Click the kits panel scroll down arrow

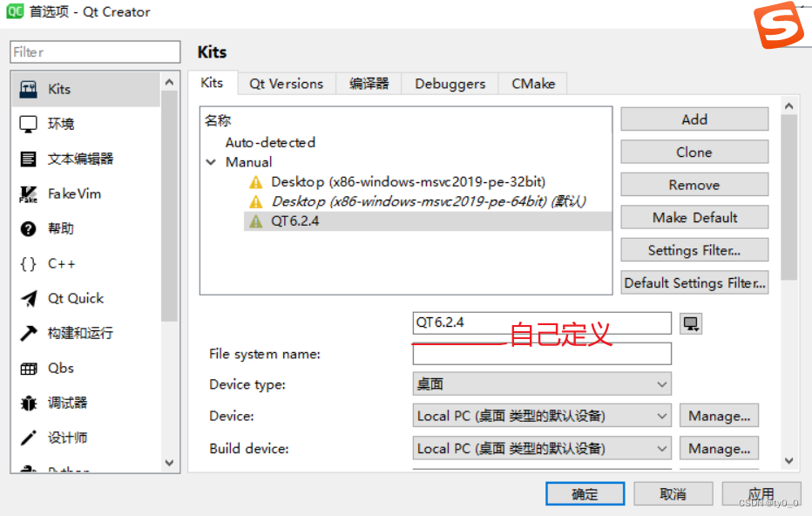pos(788,461)
